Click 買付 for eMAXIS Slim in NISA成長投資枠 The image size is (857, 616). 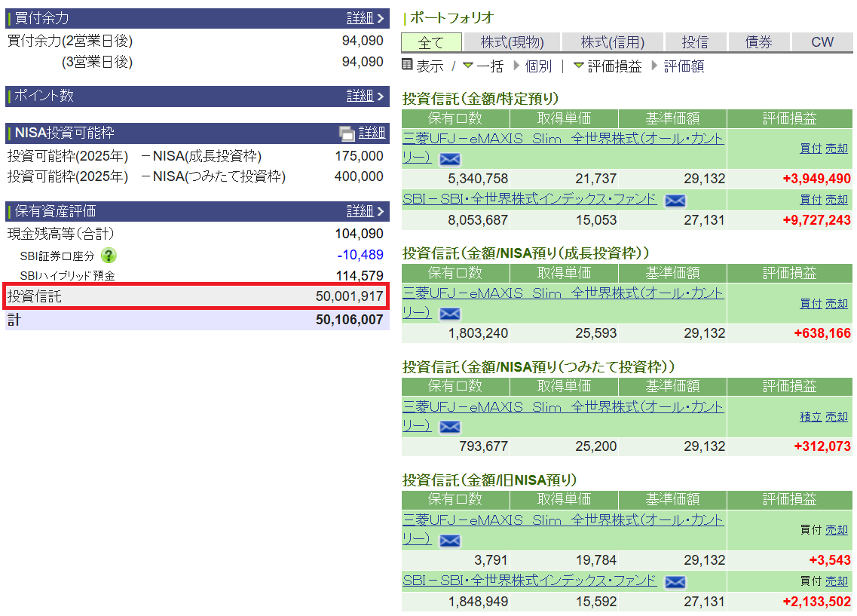pos(810,303)
